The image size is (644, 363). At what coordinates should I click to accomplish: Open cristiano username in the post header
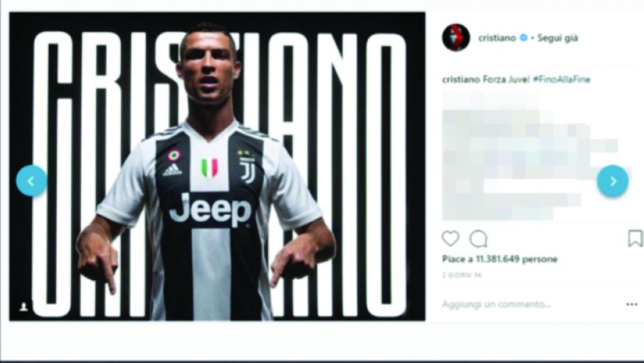(x=497, y=38)
